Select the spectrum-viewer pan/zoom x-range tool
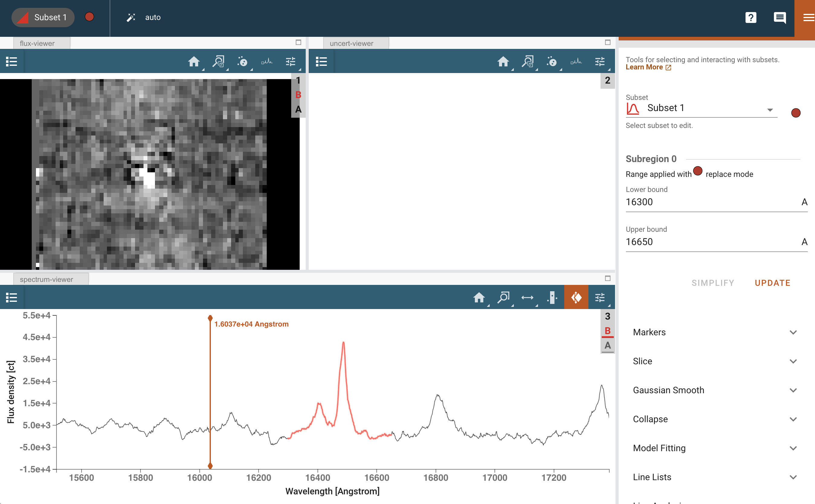 [x=527, y=297]
